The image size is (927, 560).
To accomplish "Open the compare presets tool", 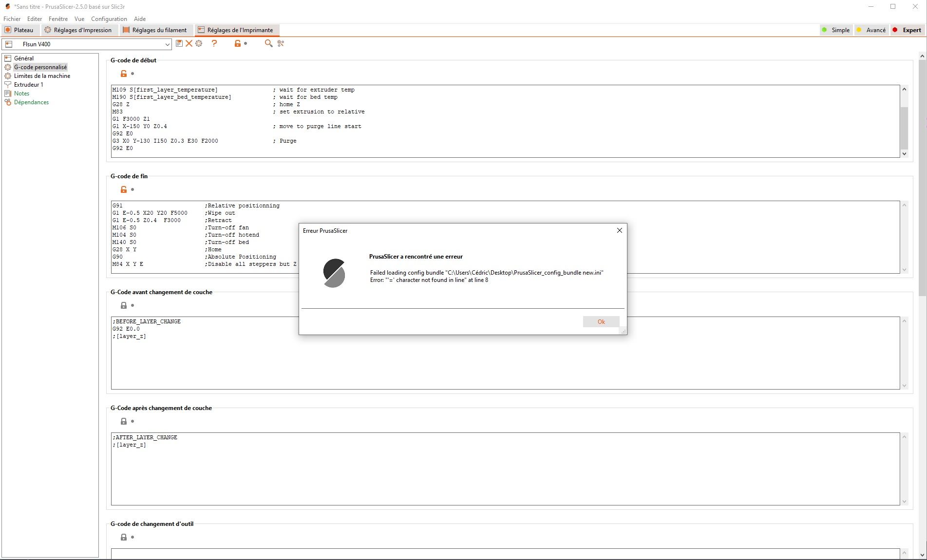I will point(281,43).
